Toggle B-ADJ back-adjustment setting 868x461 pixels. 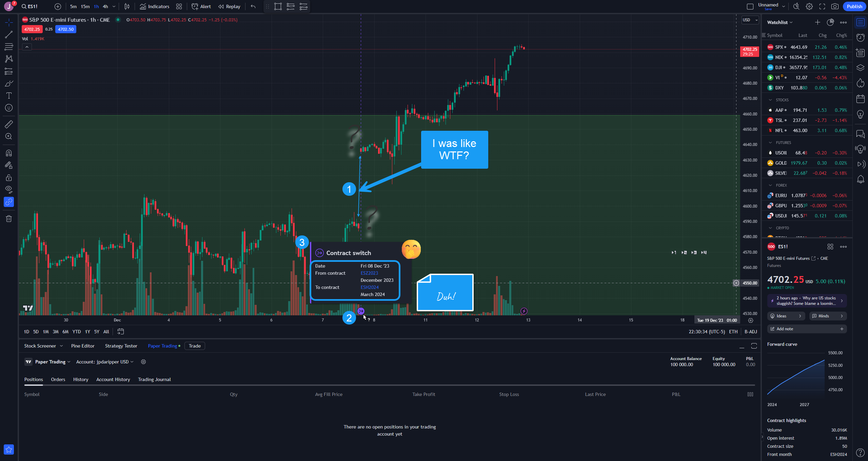pos(751,332)
